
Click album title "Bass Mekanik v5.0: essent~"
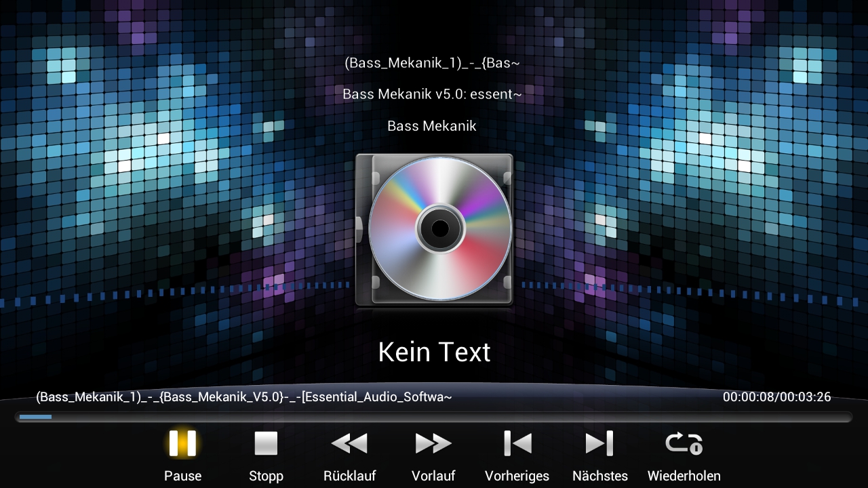(x=433, y=94)
